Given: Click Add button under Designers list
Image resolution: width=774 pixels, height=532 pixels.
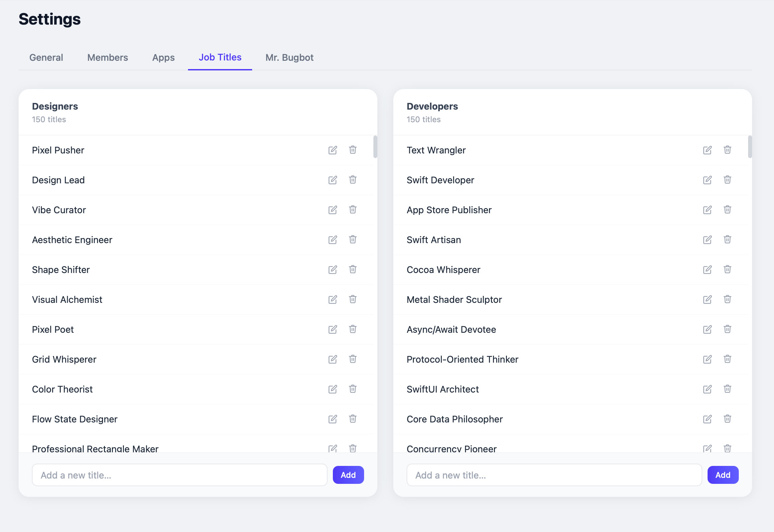Looking at the screenshot, I should [348, 475].
